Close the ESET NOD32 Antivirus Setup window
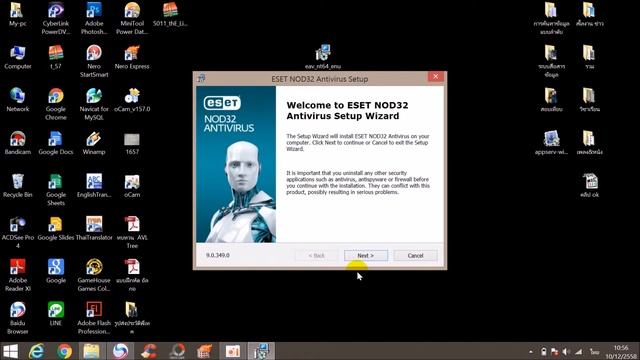Image resolution: width=640 pixels, height=360 pixels. (436, 77)
